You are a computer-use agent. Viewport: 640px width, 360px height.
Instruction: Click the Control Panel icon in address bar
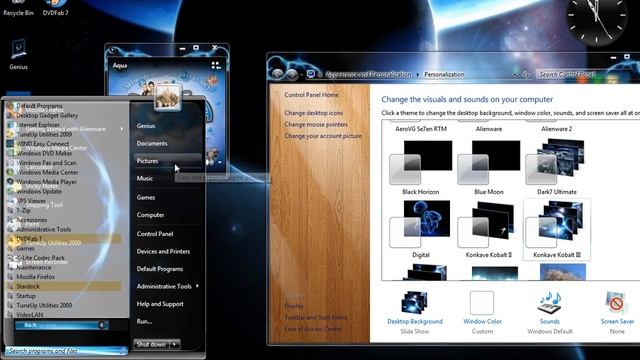311,74
